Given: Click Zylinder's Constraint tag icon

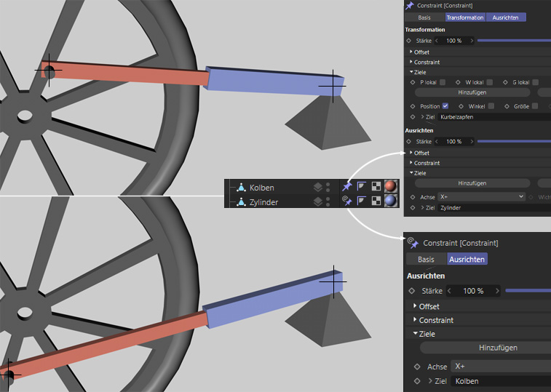Looking at the screenshot, I should 347,201.
